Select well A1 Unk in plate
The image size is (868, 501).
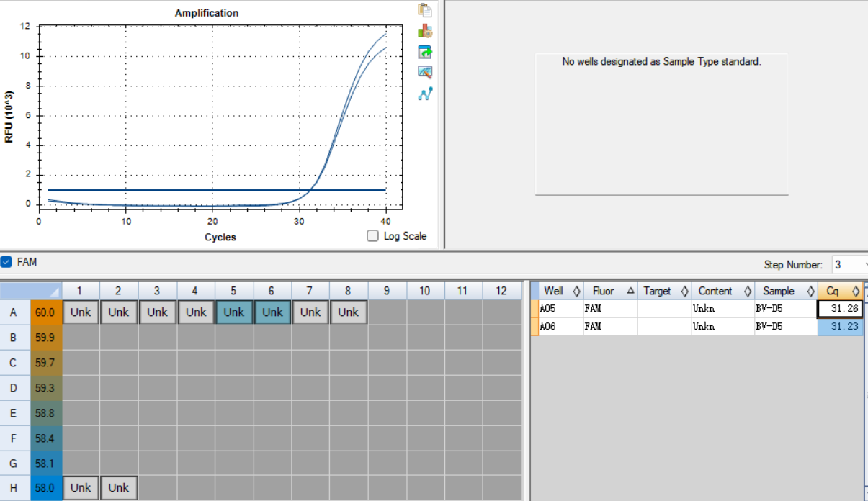coord(81,312)
